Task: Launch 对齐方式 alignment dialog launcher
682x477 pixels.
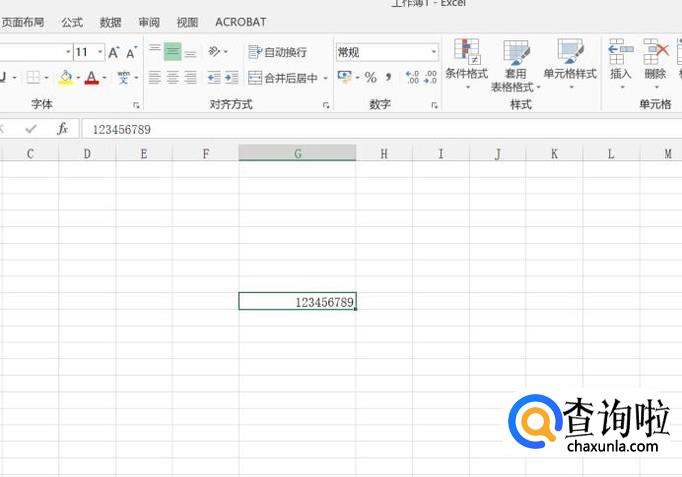Action: [x=326, y=105]
